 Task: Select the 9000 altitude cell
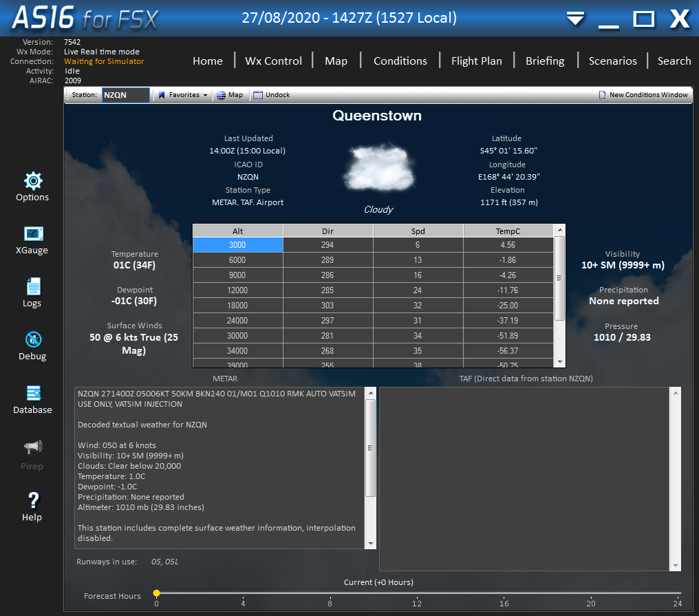coord(237,275)
